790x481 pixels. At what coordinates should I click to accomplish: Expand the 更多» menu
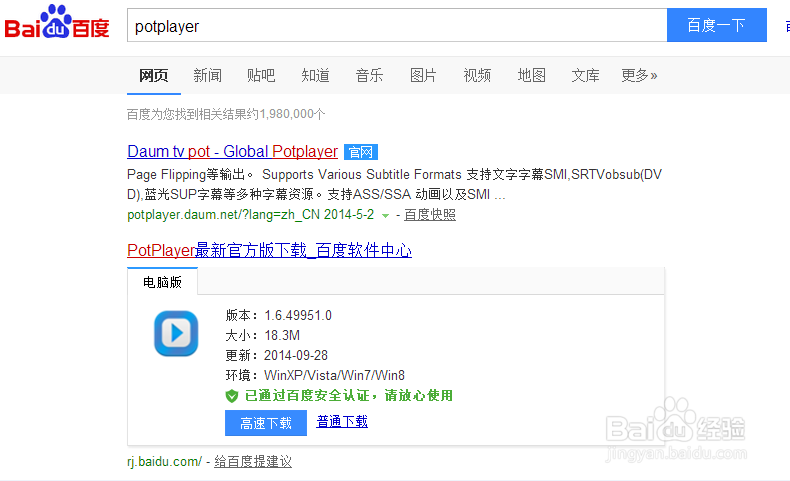[639, 76]
